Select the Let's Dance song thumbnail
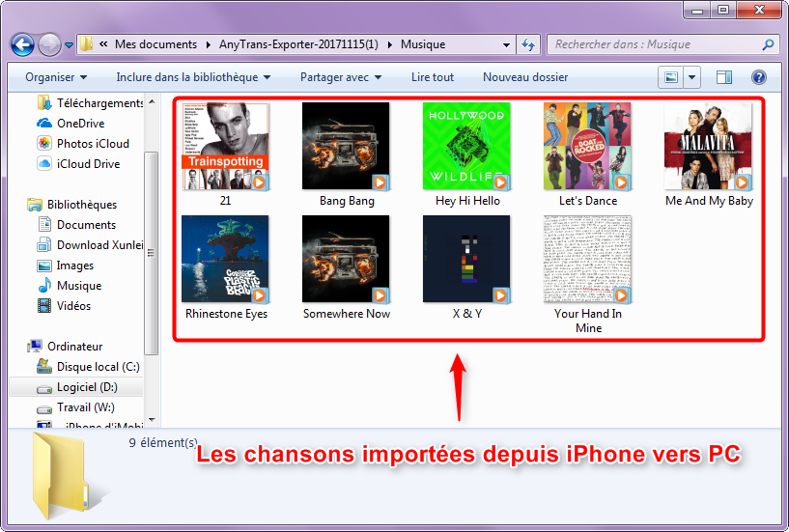This screenshot has width=789, height=532. click(587, 147)
